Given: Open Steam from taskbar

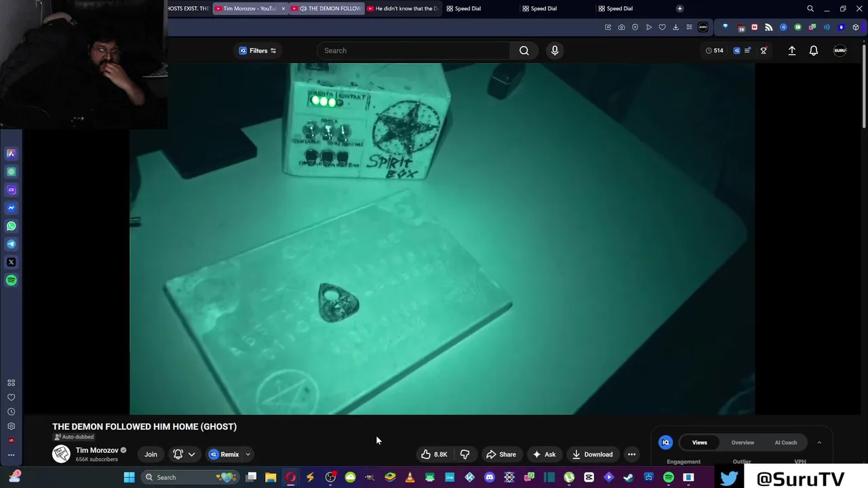Looking at the screenshot, I should 628,477.
